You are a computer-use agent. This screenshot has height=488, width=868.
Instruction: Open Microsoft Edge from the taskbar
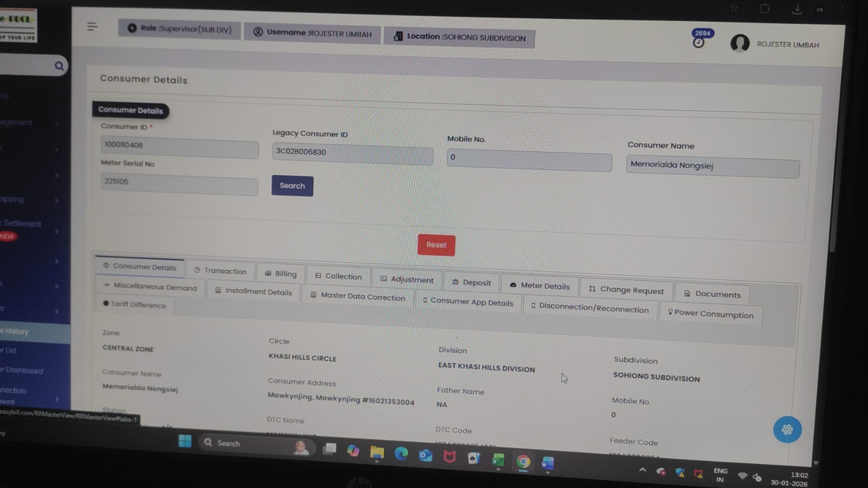click(x=401, y=454)
